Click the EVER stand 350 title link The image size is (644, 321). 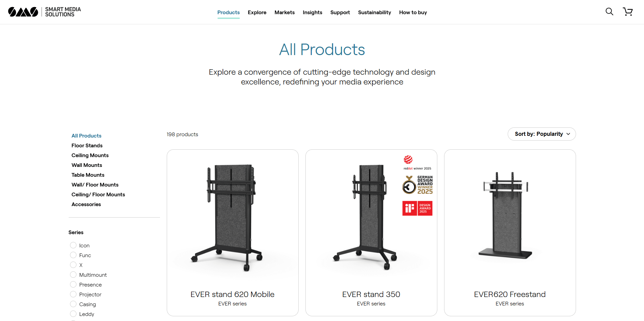coord(371,294)
